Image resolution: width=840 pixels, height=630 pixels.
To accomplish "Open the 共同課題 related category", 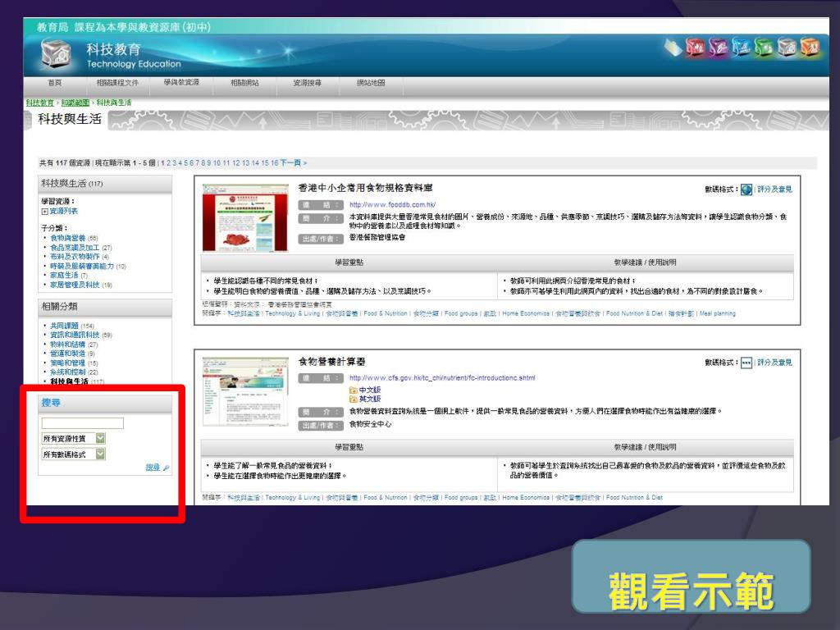I will point(64,326).
